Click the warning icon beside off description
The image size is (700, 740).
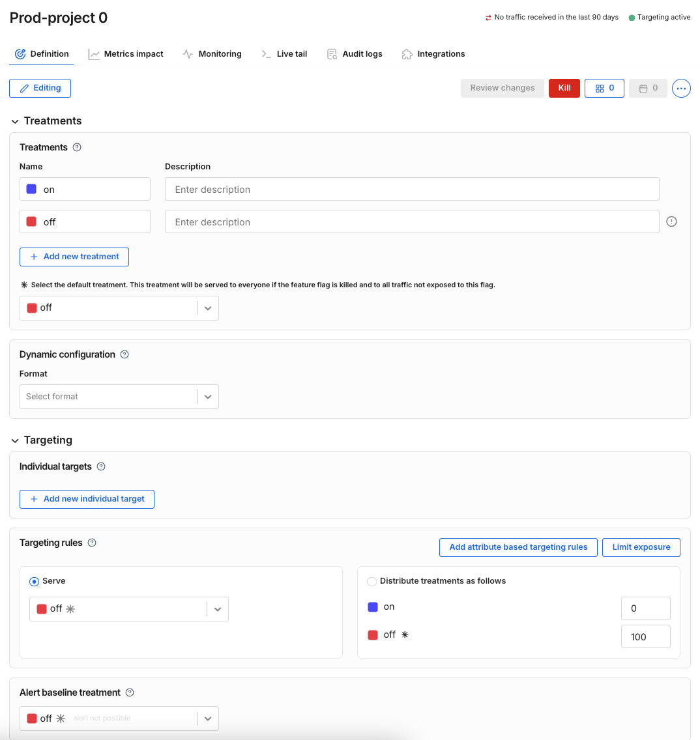click(x=671, y=221)
